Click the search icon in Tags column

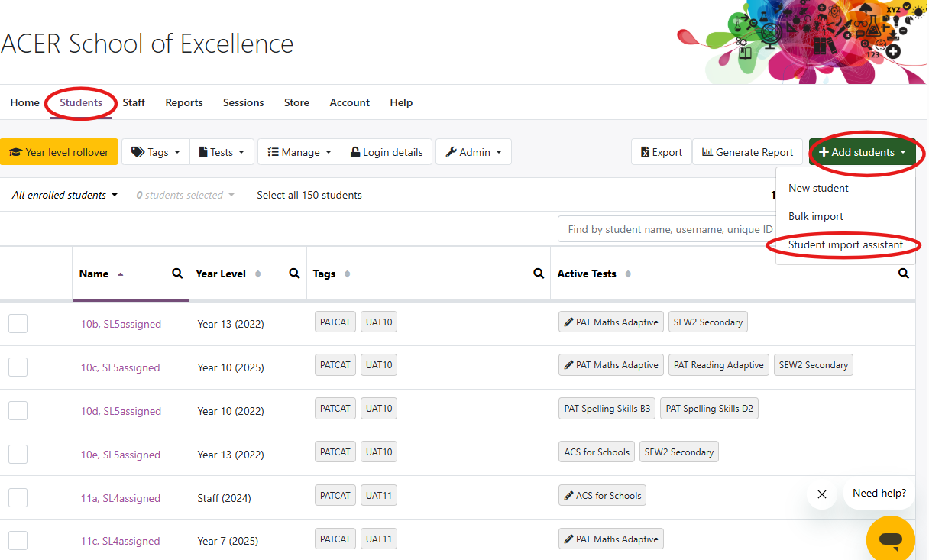[x=538, y=274]
